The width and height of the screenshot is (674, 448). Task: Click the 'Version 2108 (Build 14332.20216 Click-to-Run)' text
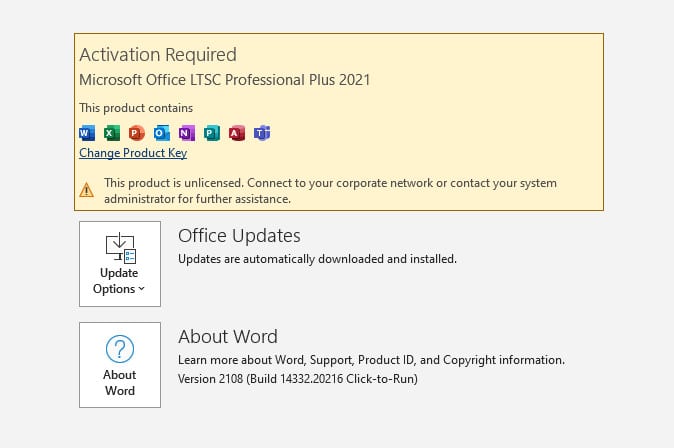[x=298, y=379]
